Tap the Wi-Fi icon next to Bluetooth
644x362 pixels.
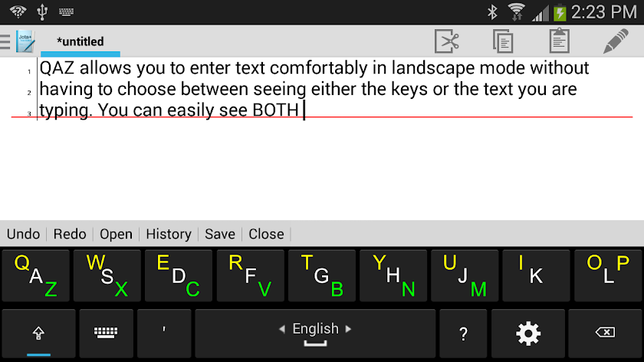516,12
